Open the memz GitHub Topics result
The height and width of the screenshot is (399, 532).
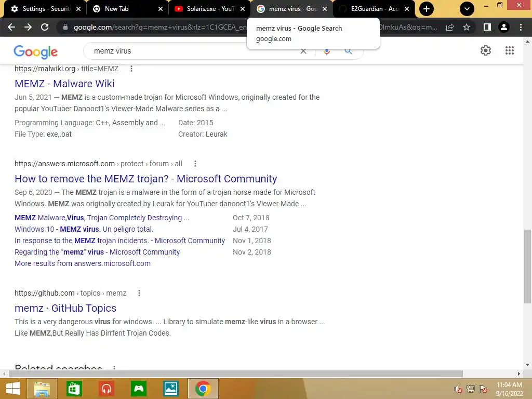tap(65, 308)
